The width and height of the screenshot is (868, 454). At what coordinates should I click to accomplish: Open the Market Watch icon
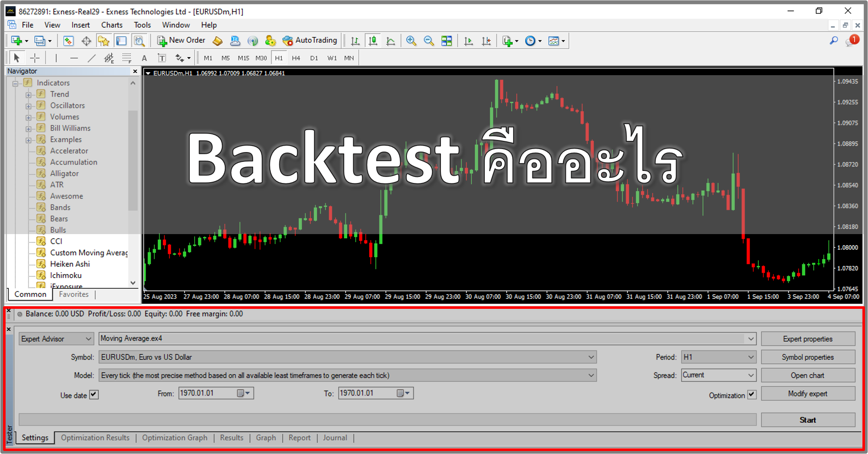(68, 41)
